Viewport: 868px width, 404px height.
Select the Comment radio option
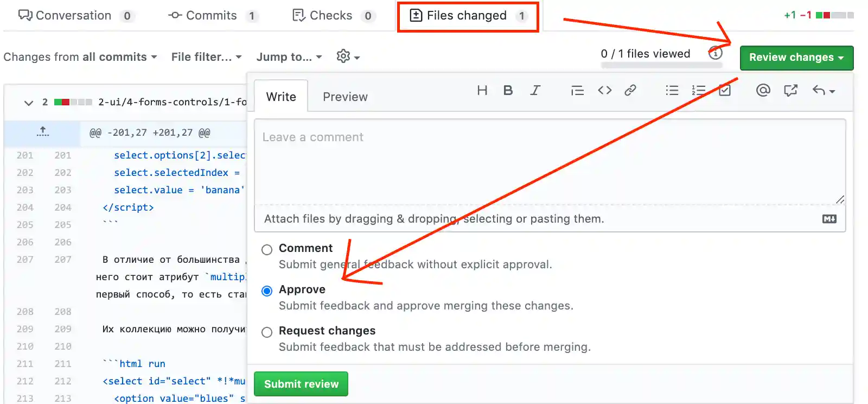[267, 250]
